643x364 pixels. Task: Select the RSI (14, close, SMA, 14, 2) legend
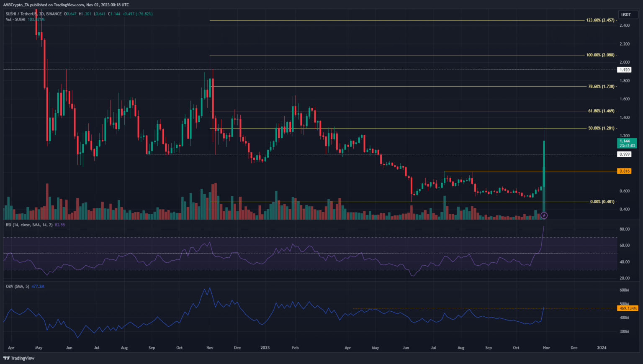click(29, 225)
